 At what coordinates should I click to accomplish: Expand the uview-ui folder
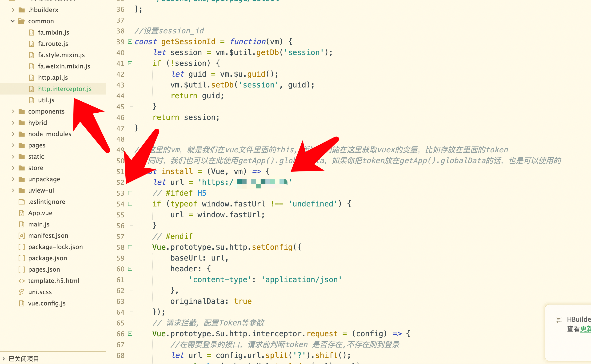(13, 190)
